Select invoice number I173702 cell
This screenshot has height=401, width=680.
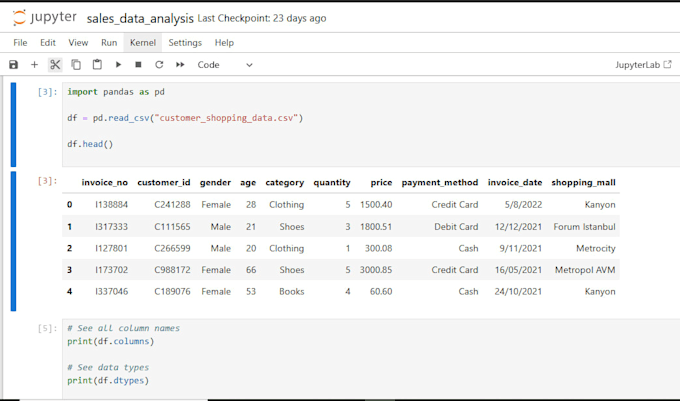(111, 270)
